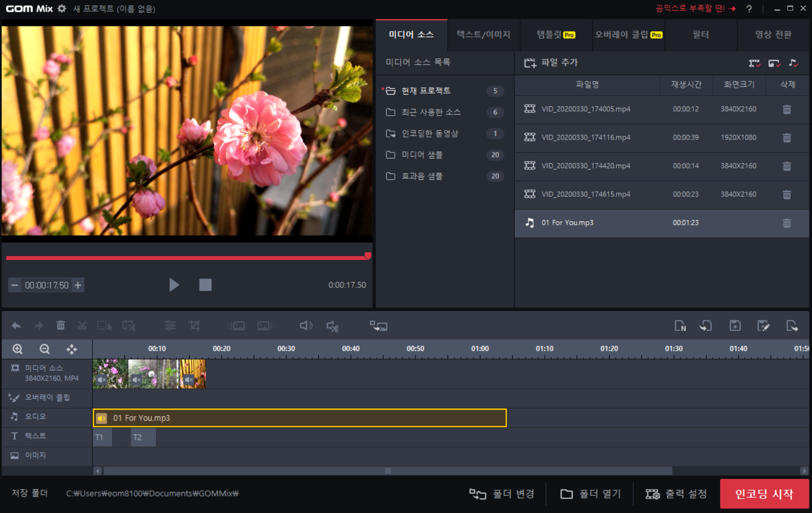
Task: Select the crop tool icon
Action: coord(195,325)
